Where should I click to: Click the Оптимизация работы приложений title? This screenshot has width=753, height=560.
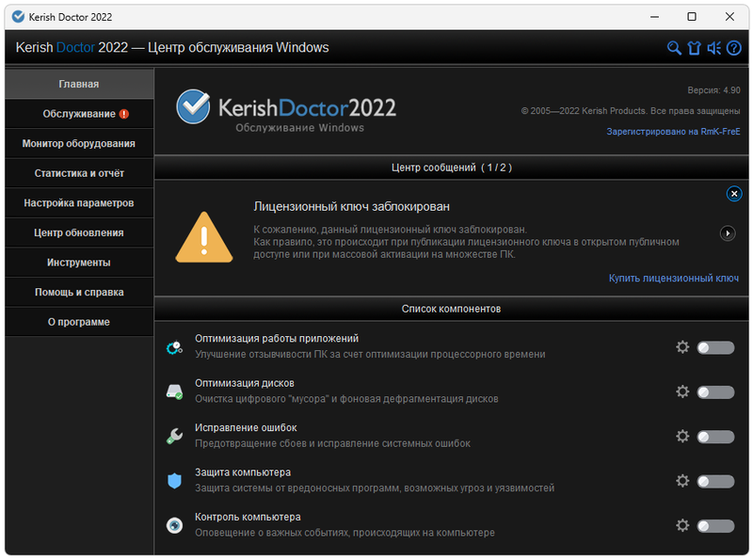277,339
